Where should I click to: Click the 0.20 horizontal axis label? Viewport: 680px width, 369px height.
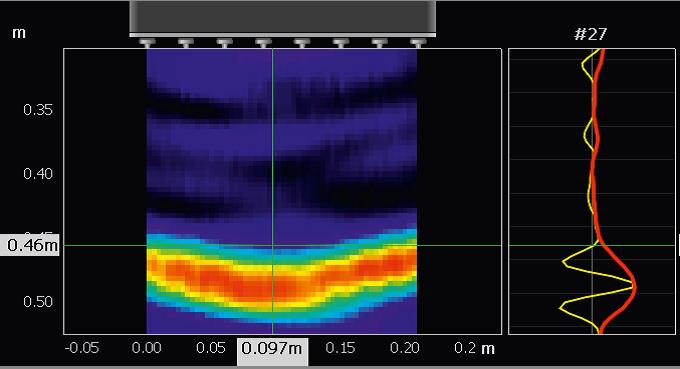(404, 348)
